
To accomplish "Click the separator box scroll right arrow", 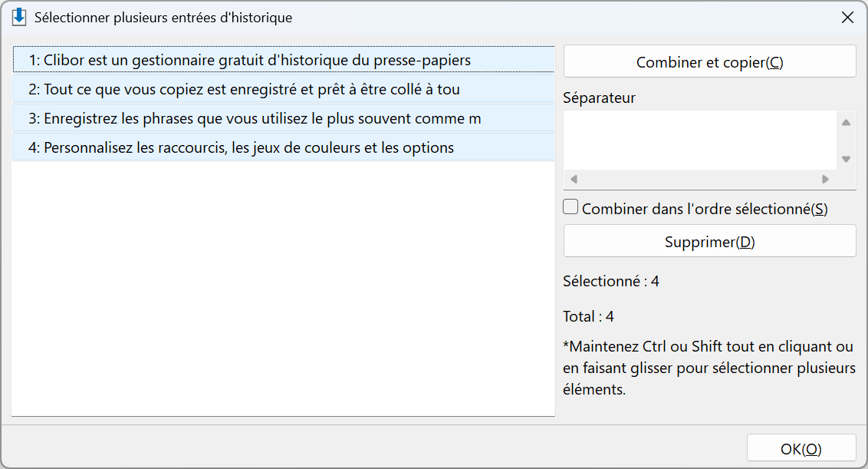I will click(x=825, y=179).
